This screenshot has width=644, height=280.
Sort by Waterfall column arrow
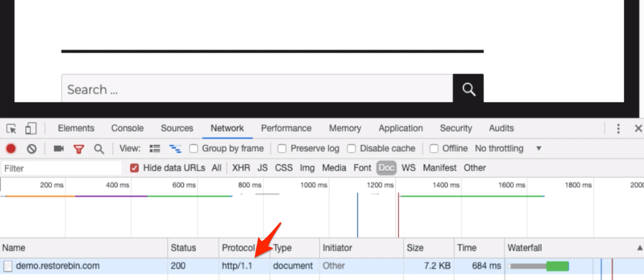pos(639,248)
